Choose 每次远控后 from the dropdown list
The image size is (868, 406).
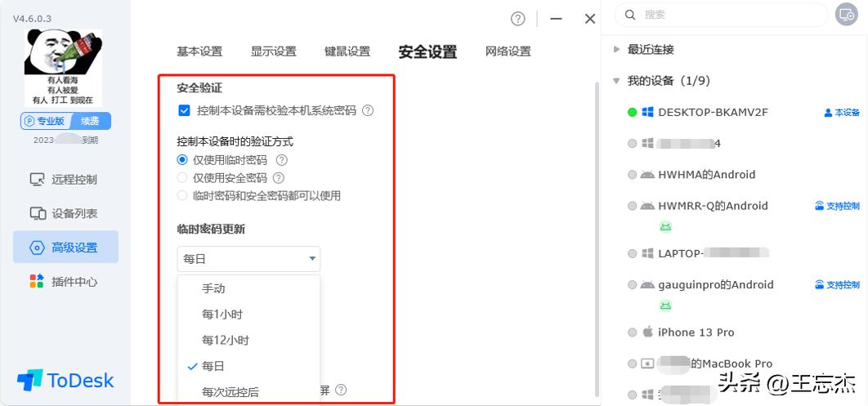(248, 392)
